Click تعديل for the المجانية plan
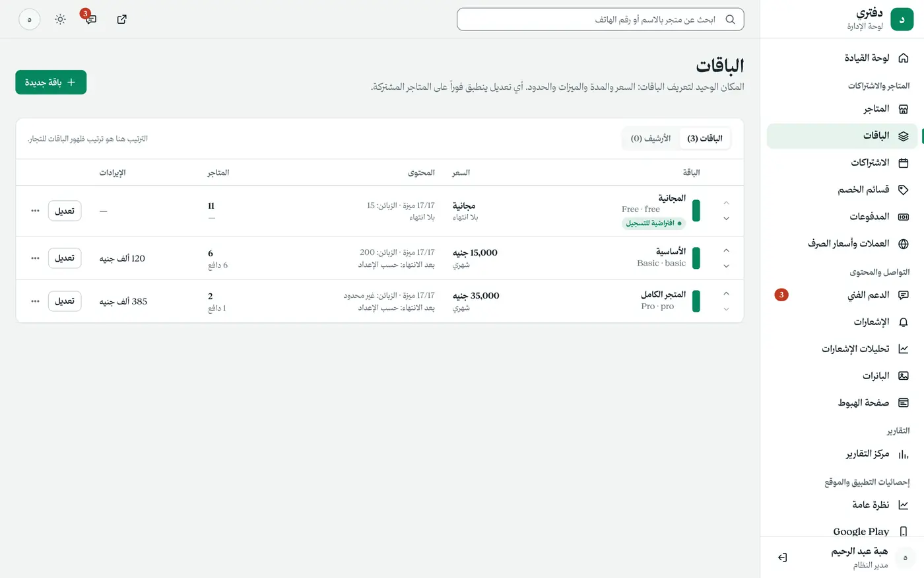This screenshot has width=924, height=578. tap(65, 211)
